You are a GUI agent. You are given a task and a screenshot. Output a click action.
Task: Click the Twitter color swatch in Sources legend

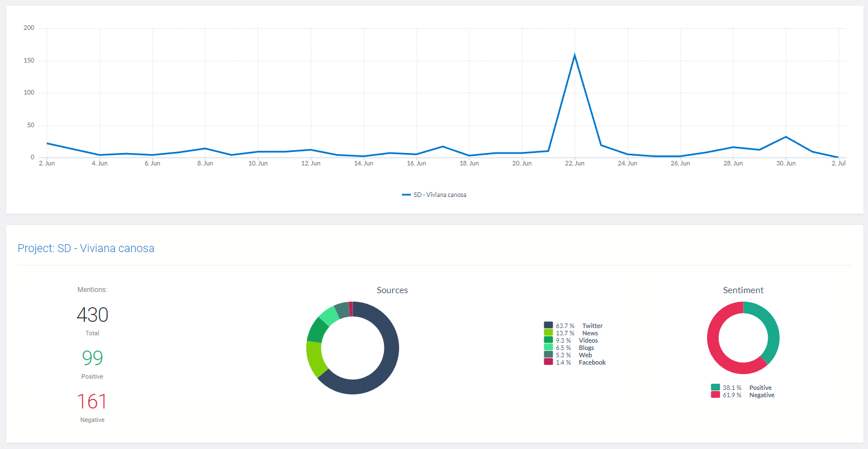[548, 325]
